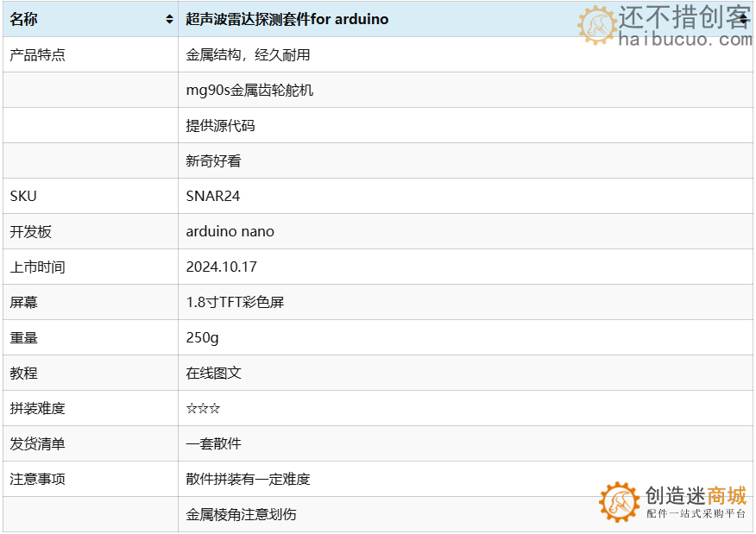Click the 注意事项 row label
Screen dimensions: 756x534
[38, 480]
